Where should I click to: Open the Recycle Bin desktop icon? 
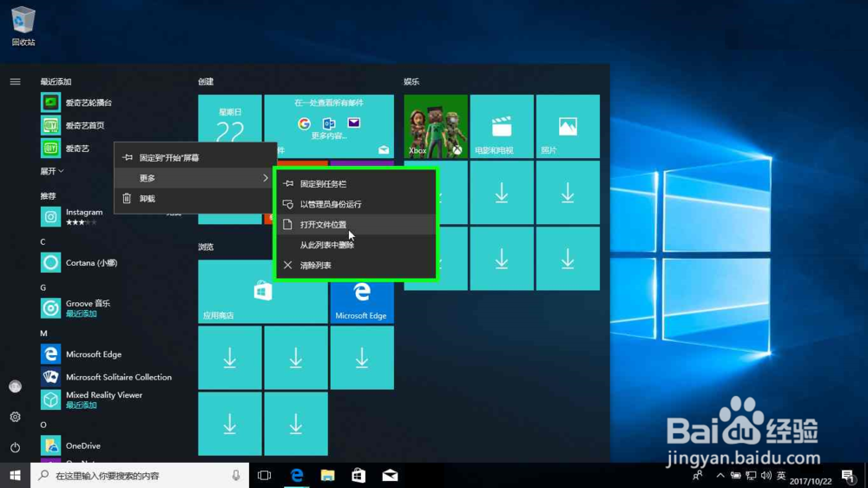pyautogui.click(x=23, y=26)
